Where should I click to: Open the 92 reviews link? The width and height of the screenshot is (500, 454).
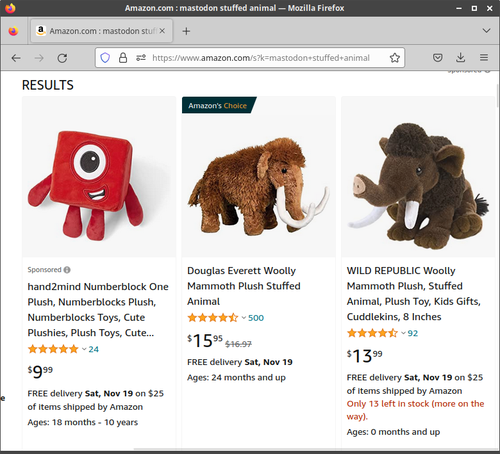(413, 333)
